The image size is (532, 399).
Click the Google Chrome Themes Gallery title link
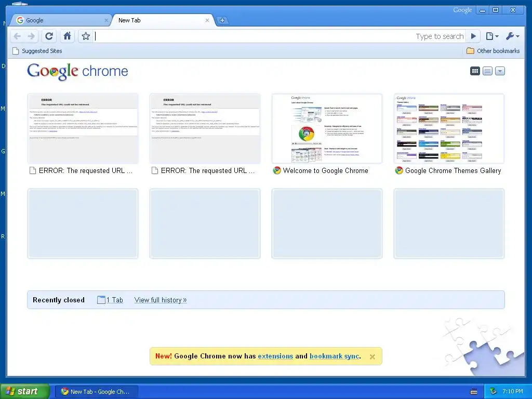click(453, 170)
